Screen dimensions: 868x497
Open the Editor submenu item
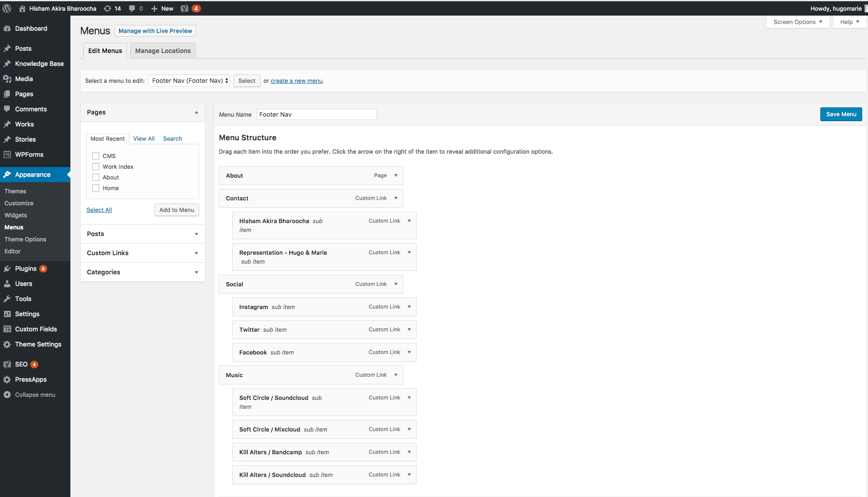coord(12,251)
